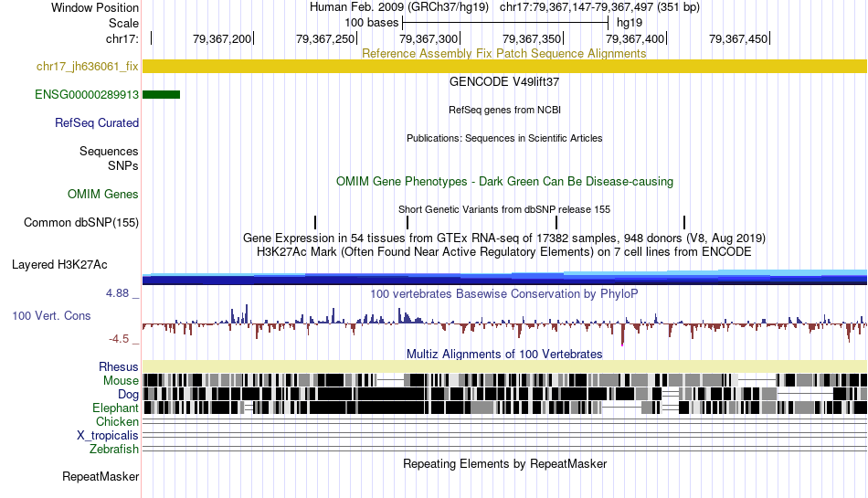This screenshot has width=868, height=498.
Task: Click the Zebrafish alignment label
Action: coord(114,449)
